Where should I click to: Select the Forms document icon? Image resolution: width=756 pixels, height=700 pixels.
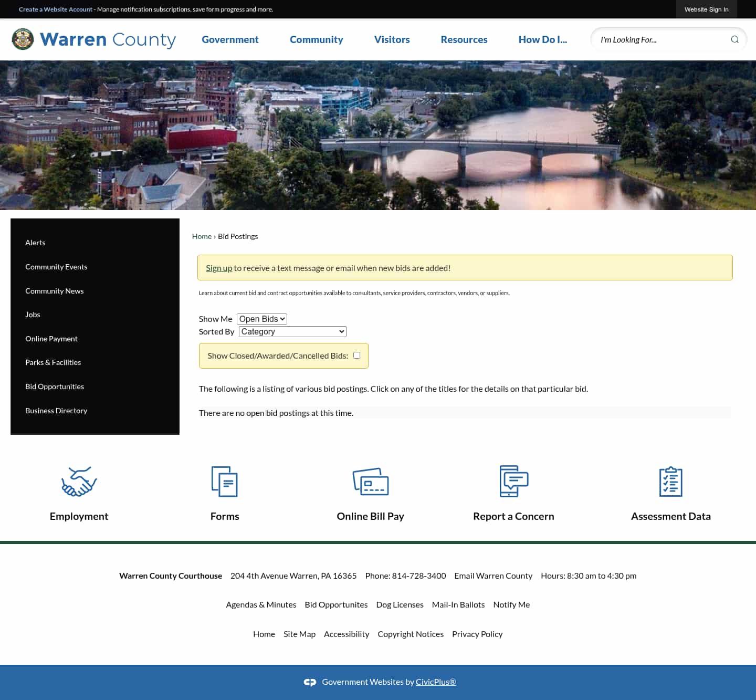[x=225, y=481]
